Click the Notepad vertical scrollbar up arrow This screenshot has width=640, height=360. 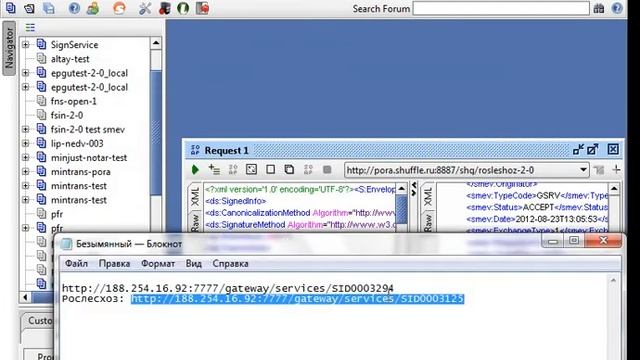point(613,280)
